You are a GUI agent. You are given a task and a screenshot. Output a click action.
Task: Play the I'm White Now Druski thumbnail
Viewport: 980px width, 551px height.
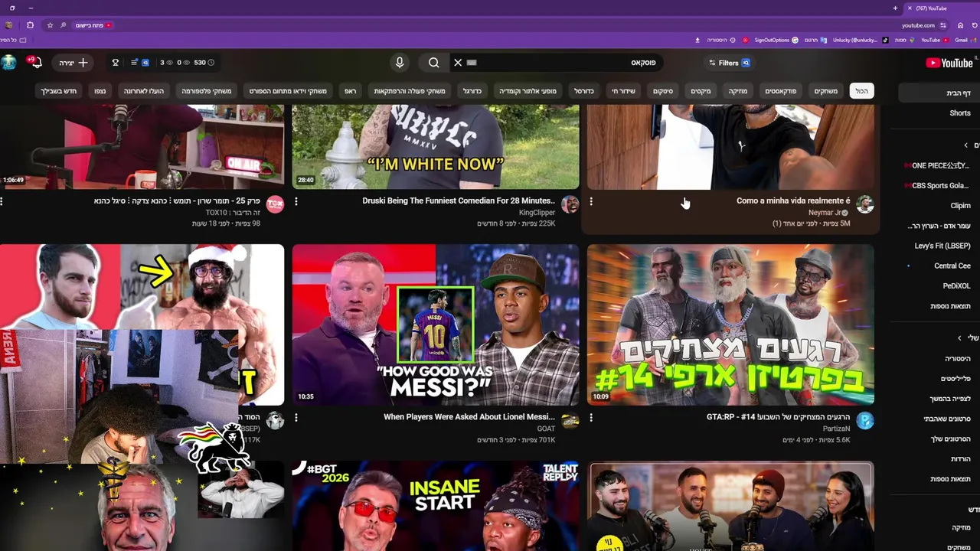tap(436, 147)
